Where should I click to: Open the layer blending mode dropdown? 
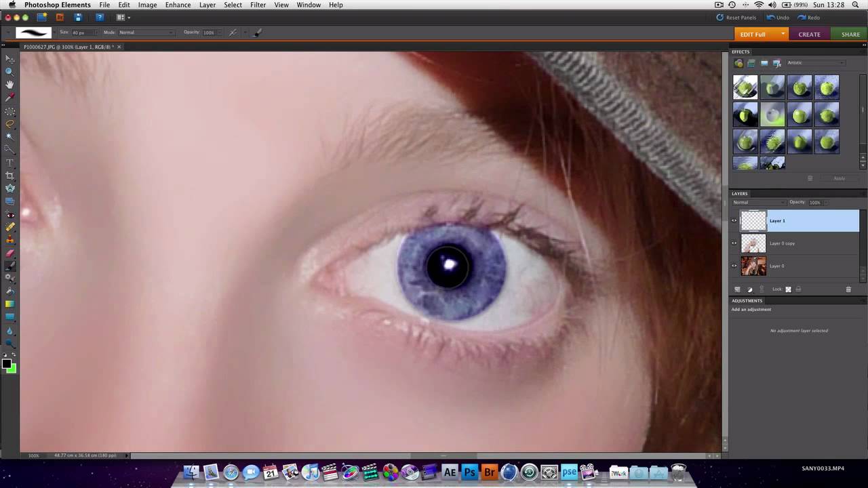(758, 202)
